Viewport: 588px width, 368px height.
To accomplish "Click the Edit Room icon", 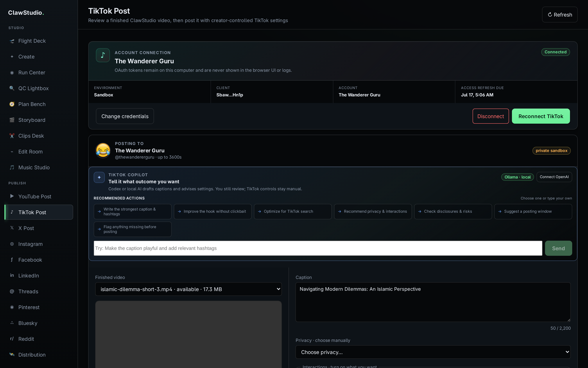I will [x=12, y=152].
